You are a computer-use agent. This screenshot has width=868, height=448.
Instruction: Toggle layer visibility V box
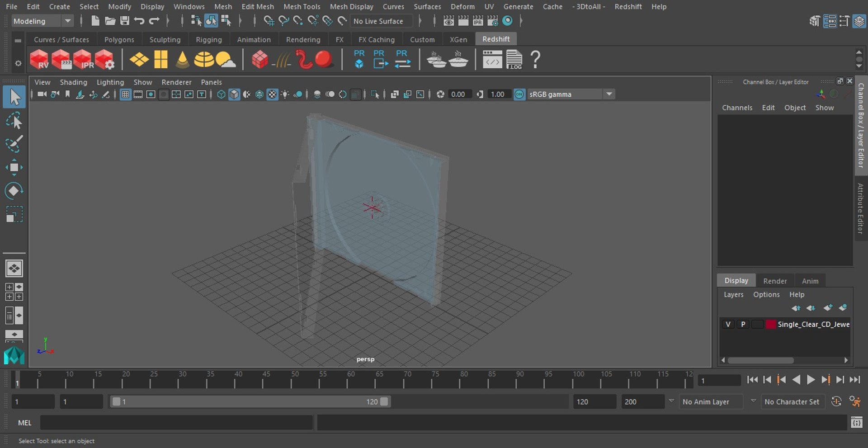coord(728,324)
